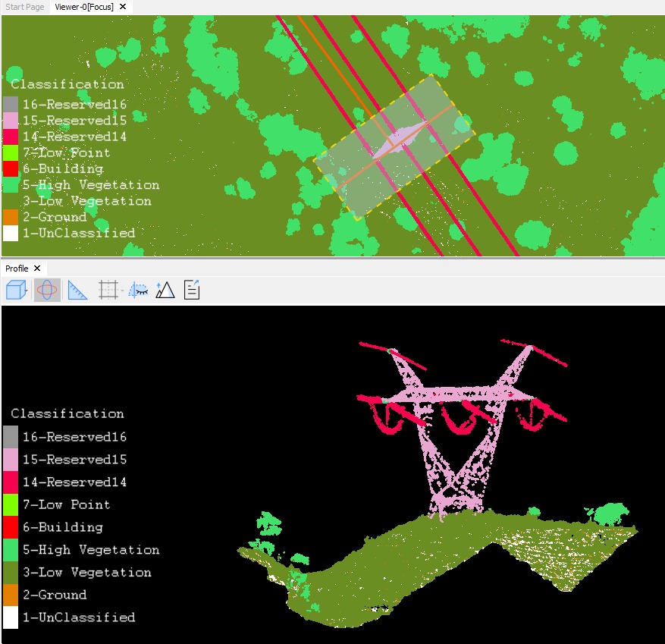This screenshot has height=644, width=665.
Task: Click '2-Ground' label in profile legend
Action: pyautogui.click(x=55, y=595)
